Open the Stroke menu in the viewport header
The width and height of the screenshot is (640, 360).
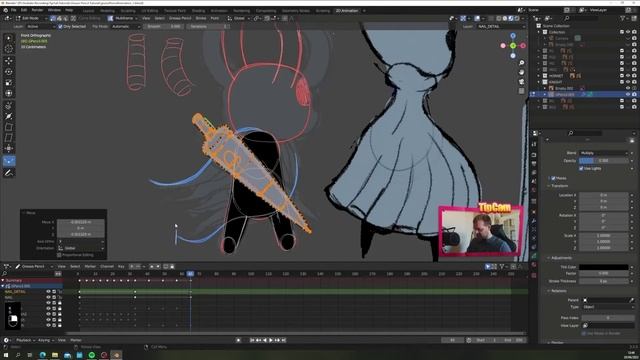[x=201, y=18]
